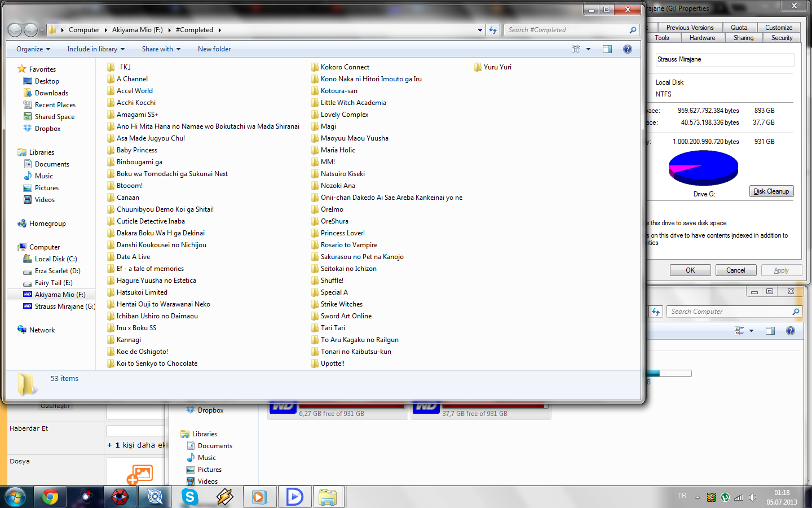
Task: Open the address bar history dropdown
Action: [480, 30]
